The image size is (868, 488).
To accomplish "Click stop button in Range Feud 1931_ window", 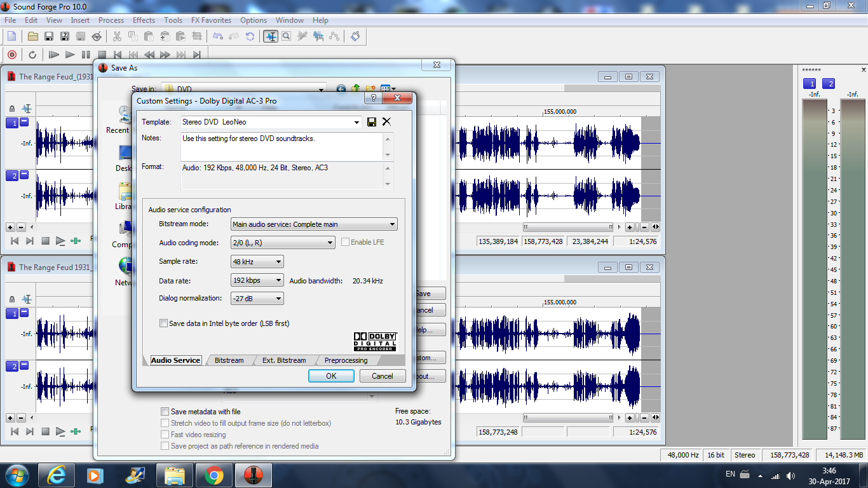I will coord(45,431).
